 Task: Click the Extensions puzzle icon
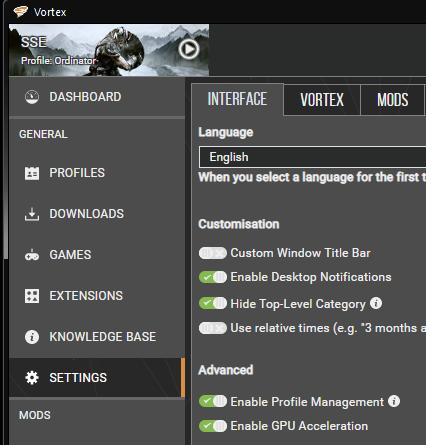coord(32,296)
